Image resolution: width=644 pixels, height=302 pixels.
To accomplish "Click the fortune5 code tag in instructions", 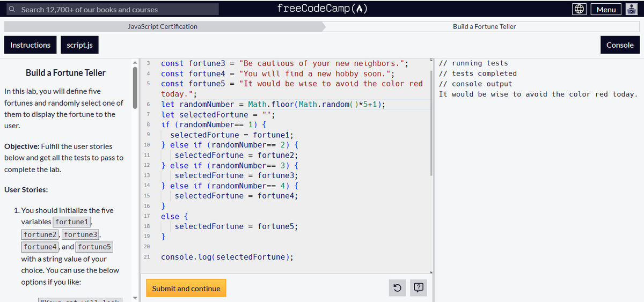I will point(94,247).
